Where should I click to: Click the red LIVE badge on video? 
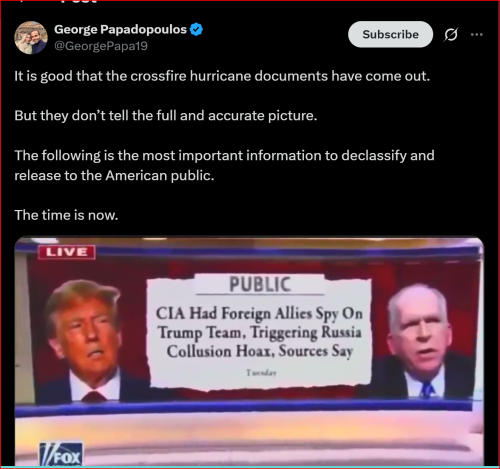(x=67, y=252)
